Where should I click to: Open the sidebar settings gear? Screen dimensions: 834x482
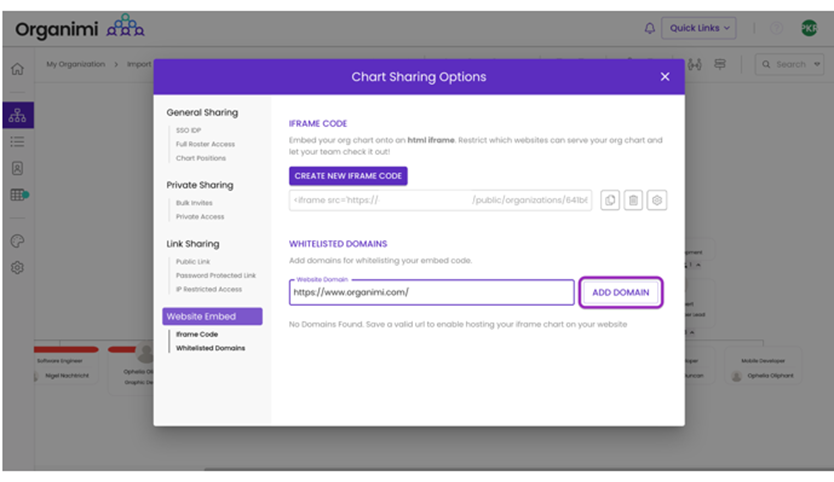17,268
